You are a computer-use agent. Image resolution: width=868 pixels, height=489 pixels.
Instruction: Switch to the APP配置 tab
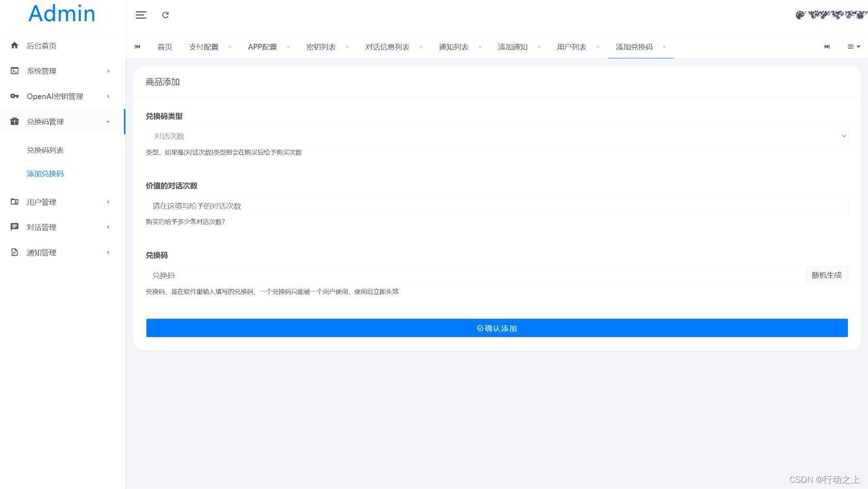(262, 47)
